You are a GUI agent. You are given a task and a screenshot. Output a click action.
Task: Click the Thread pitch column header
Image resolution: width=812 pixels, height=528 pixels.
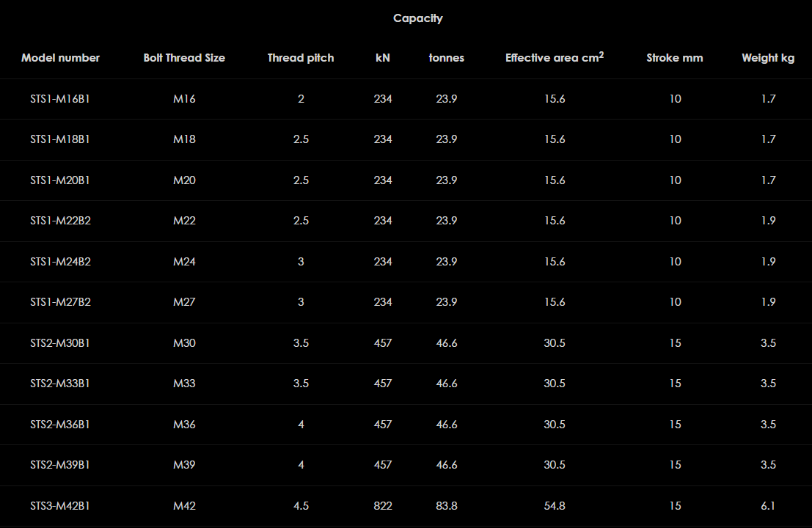click(301, 58)
